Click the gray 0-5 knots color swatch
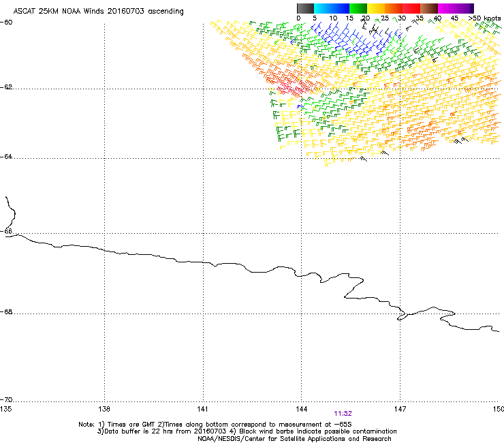 (305, 8)
